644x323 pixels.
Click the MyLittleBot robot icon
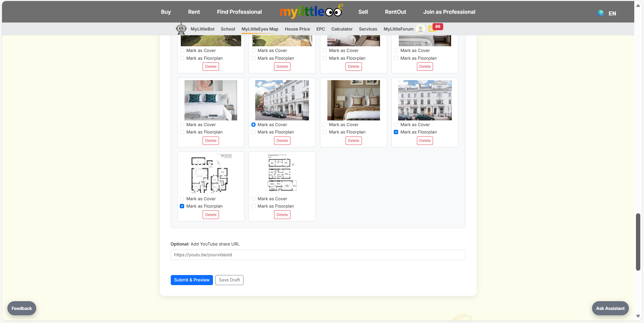[x=181, y=29]
